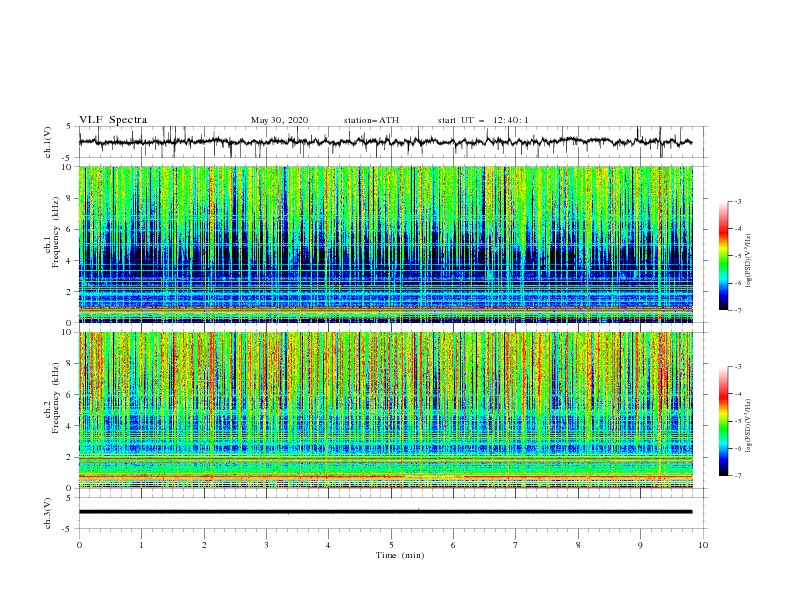The height and width of the screenshot is (612, 792).
Task: Click the "1" minute tick on time axis
Action: pyautogui.click(x=141, y=545)
